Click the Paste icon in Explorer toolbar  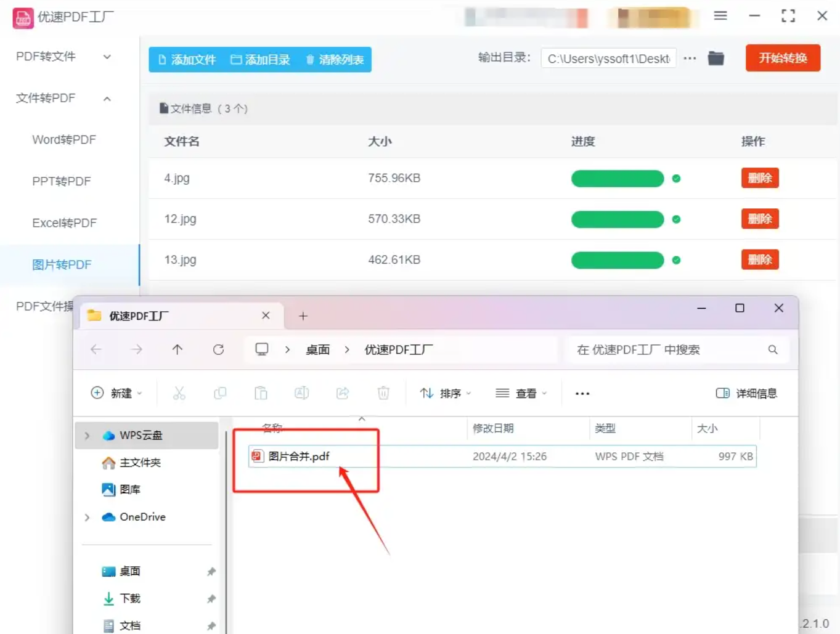tap(261, 393)
